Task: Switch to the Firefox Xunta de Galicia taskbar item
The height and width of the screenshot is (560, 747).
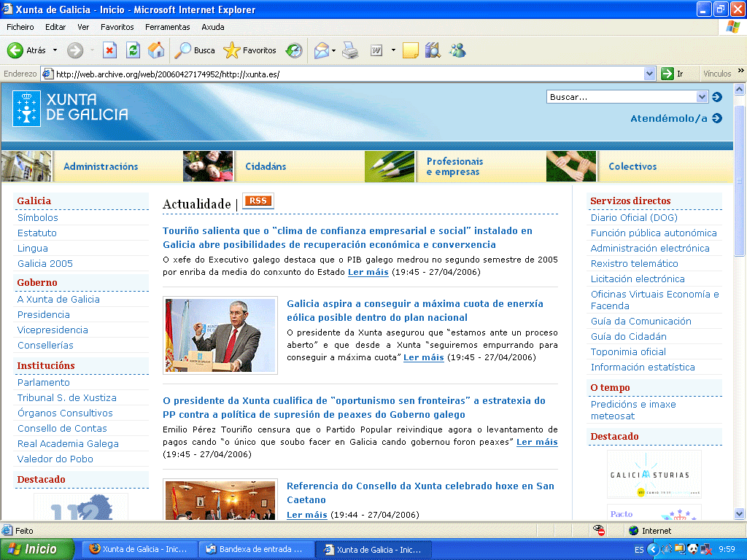Action: tap(140, 549)
